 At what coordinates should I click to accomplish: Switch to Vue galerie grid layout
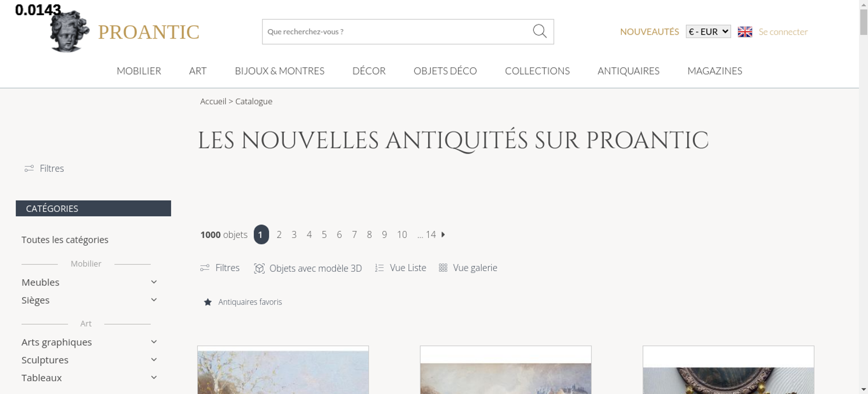click(x=468, y=268)
